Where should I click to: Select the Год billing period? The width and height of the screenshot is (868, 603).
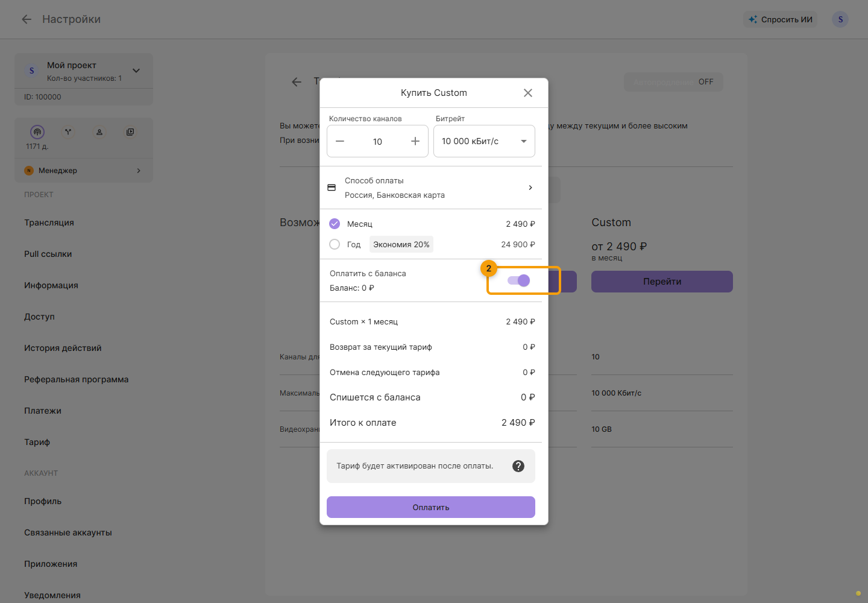coord(335,244)
